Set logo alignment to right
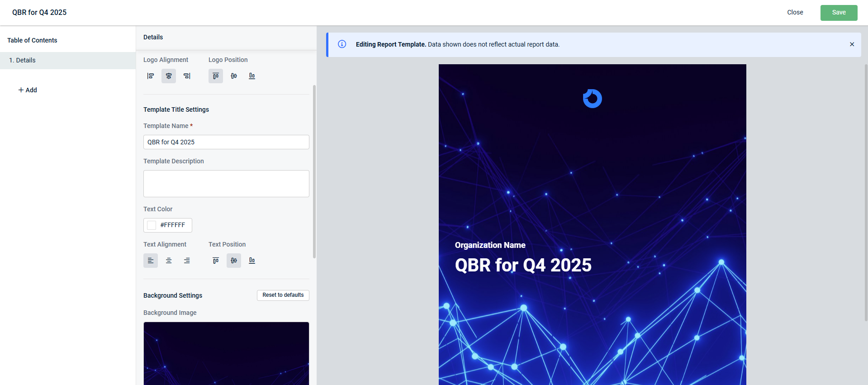 click(x=187, y=76)
